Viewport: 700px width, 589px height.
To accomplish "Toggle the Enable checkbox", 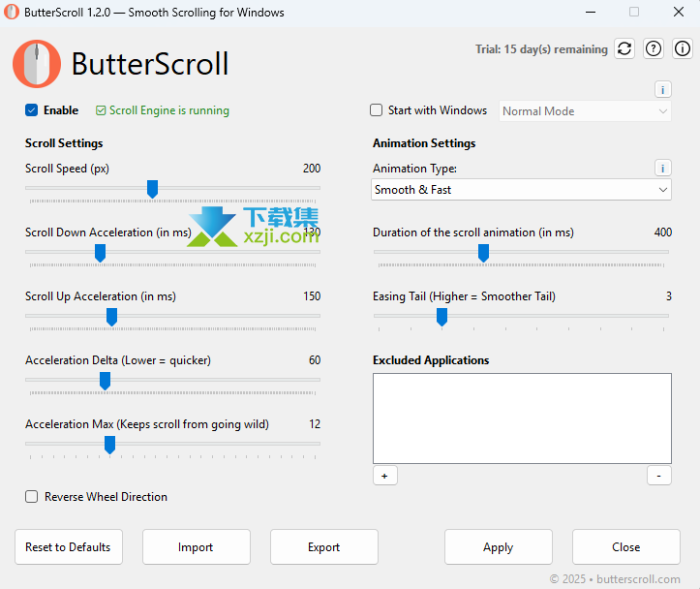I will coord(32,109).
